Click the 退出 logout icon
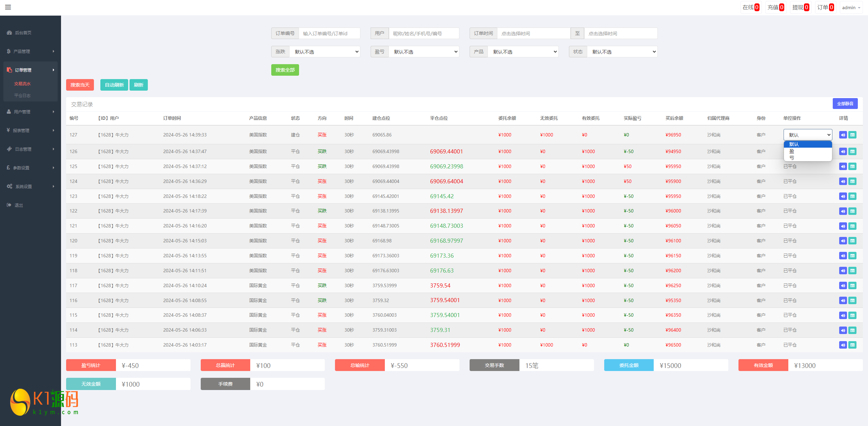868x426 pixels. 9,205
